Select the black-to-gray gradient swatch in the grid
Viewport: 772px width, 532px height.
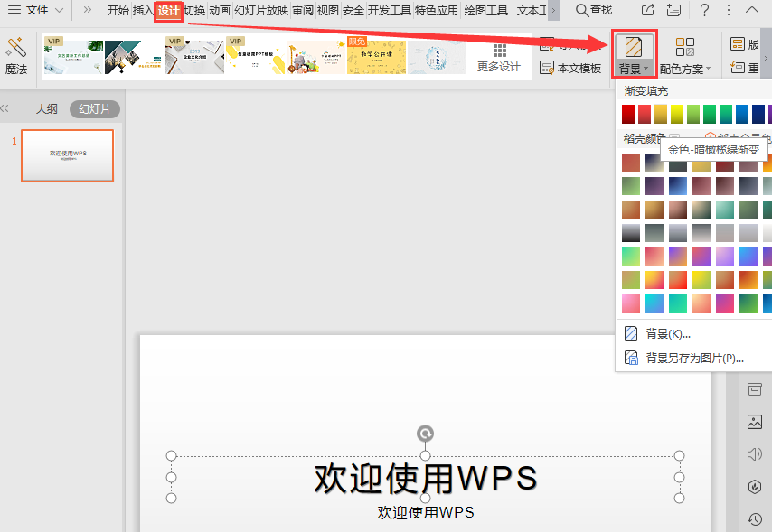tap(631, 233)
